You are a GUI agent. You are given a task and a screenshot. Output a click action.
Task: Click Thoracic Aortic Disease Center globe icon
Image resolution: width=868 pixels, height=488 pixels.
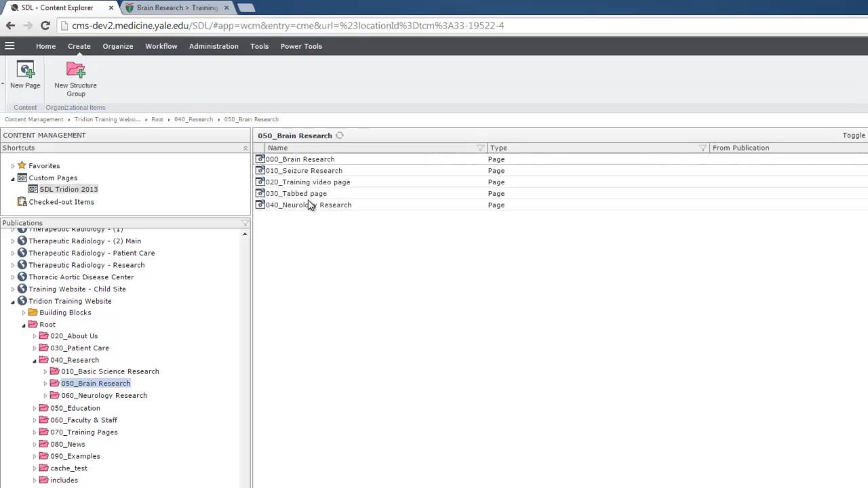(22, 277)
